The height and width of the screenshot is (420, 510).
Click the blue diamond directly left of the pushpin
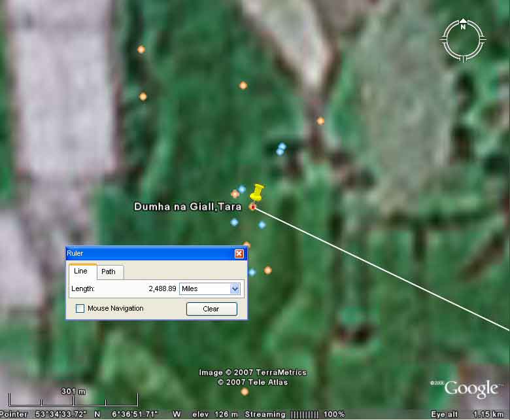tap(242, 189)
